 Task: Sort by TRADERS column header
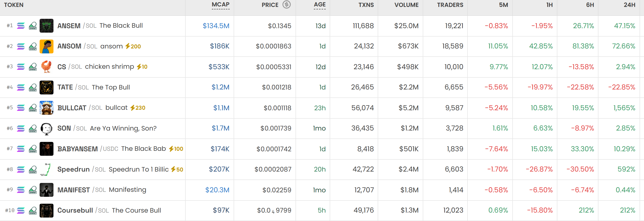tap(450, 5)
